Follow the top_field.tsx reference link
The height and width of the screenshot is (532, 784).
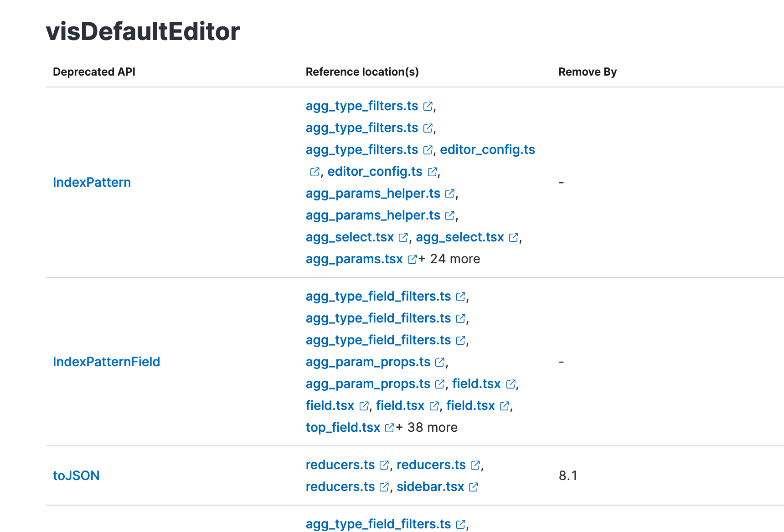pos(343,428)
